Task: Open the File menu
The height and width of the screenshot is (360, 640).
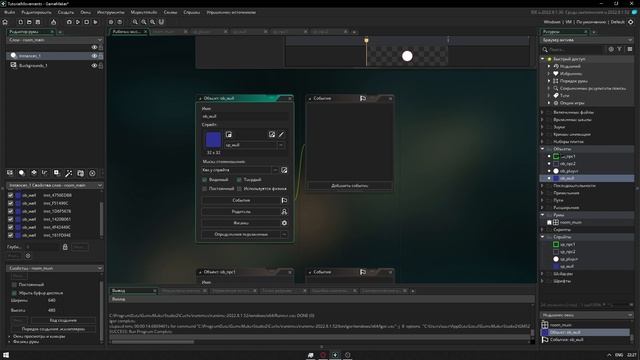Action: 9,12
